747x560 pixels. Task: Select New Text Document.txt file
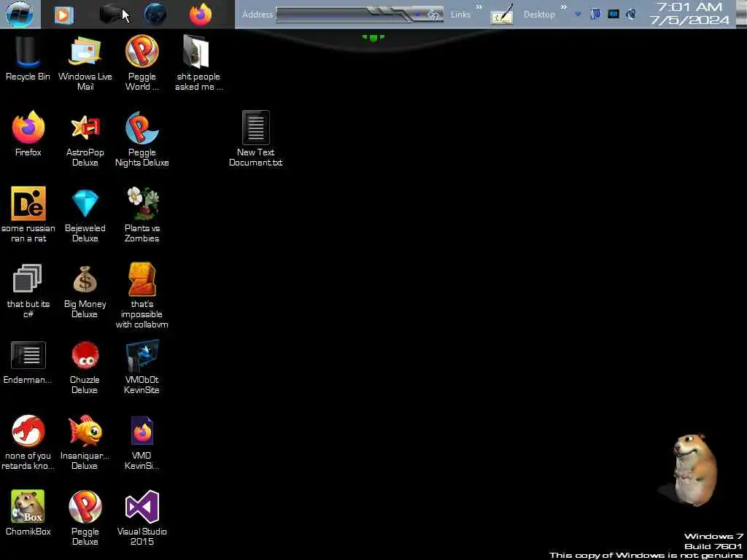pyautogui.click(x=256, y=139)
